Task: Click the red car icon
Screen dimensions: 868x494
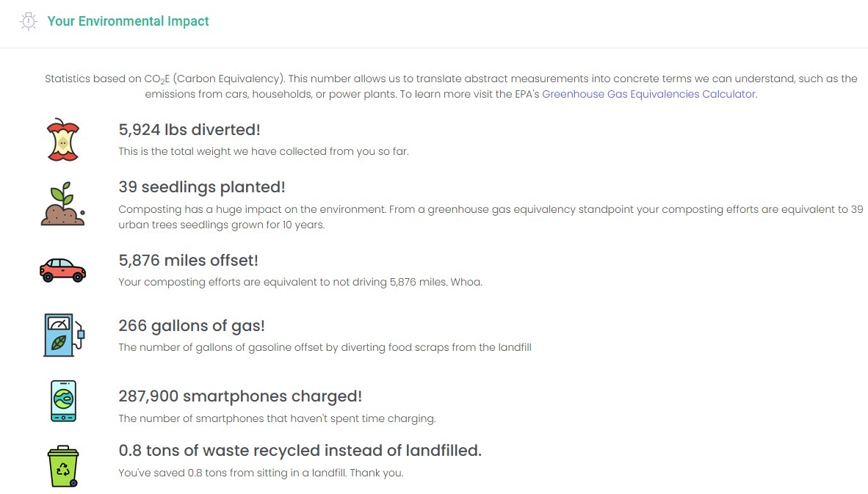Action: coord(62,270)
